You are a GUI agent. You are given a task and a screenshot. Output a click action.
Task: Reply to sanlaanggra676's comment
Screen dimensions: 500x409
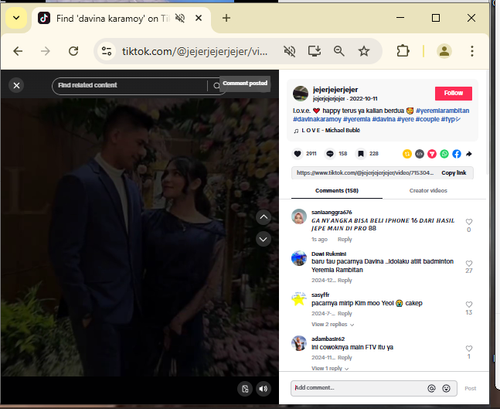coord(345,239)
